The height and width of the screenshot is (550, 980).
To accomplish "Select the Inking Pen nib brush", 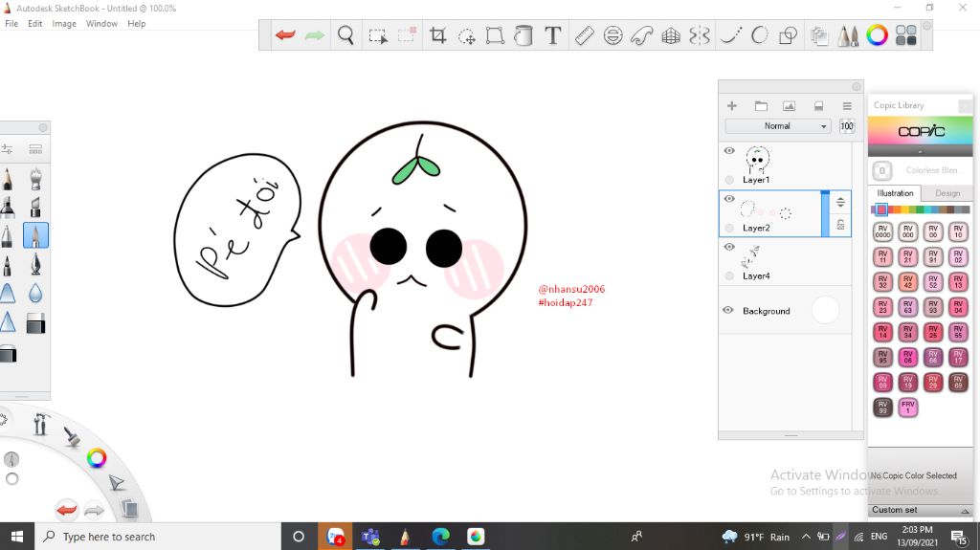I will [x=35, y=265].
